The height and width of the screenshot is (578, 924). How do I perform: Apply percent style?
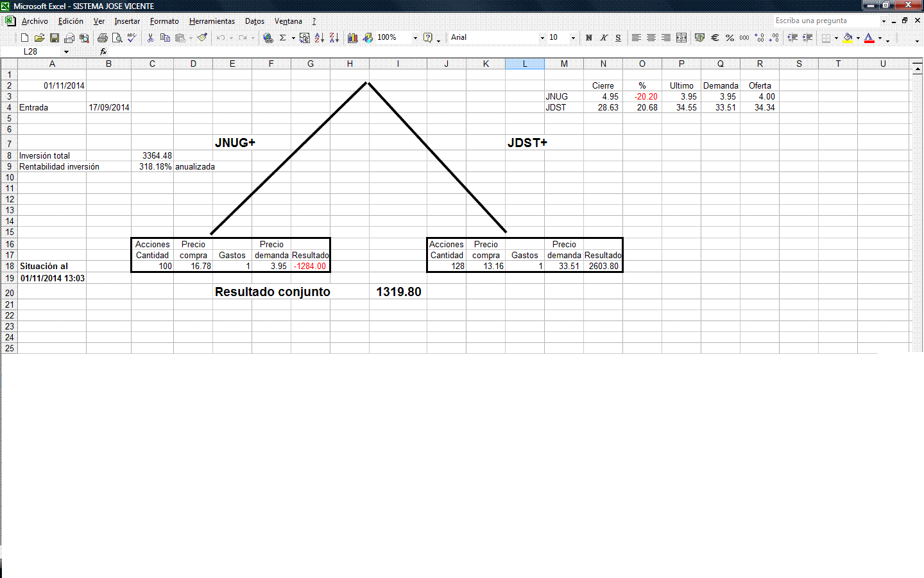tap(730, 38)
